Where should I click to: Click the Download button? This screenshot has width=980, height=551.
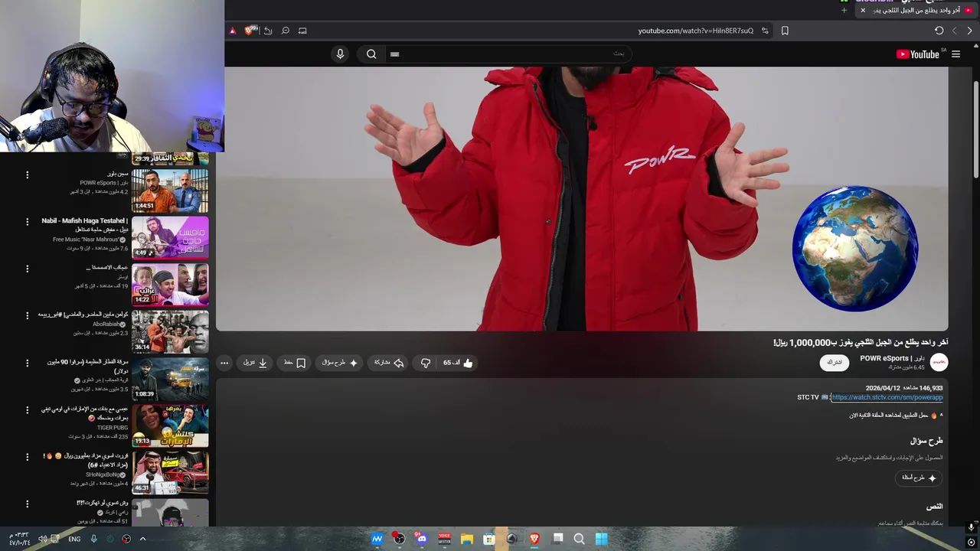pos(255,363)
